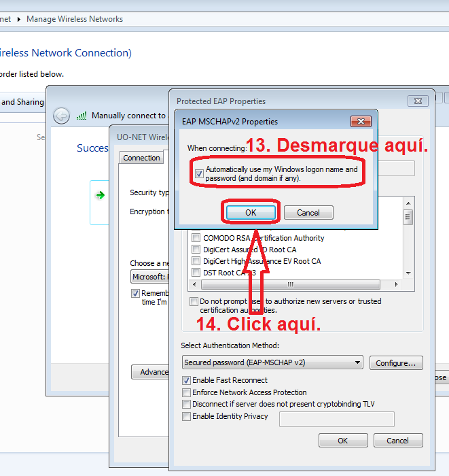Check DigiCert High Assurance EV Root CA
The image size is (449, 476).
[x=196, y=261]
